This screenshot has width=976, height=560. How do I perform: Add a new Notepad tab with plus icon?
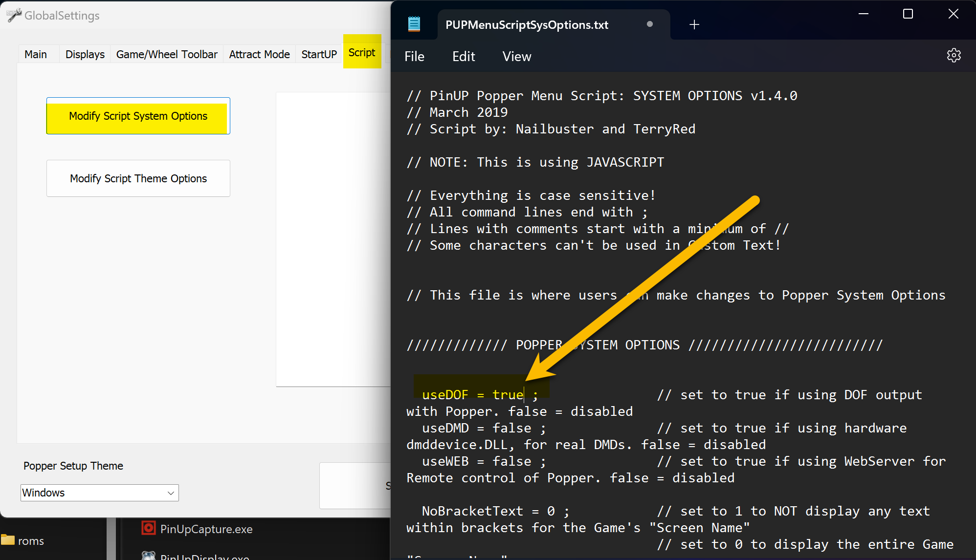[x=694, y=24]
